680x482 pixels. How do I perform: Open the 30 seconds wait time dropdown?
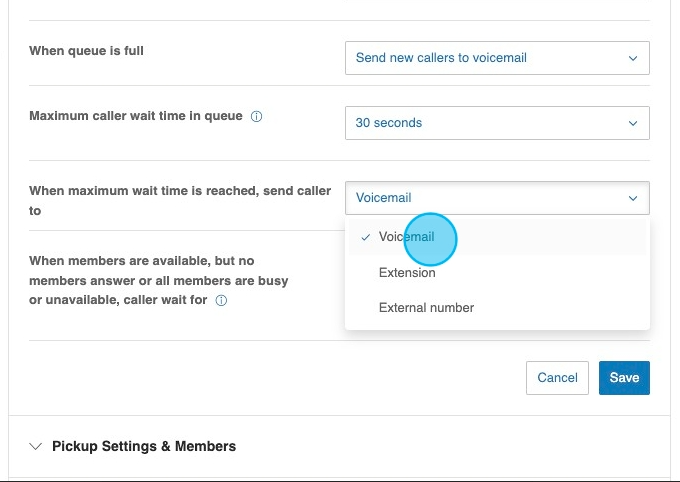tap(496, 123)
